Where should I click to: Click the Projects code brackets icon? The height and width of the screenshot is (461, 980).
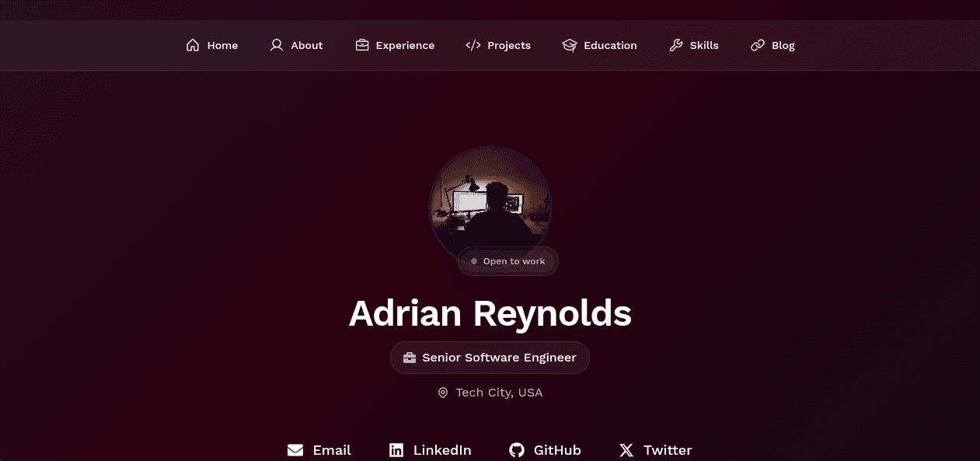pyautogui.click(x=473, y=45)
